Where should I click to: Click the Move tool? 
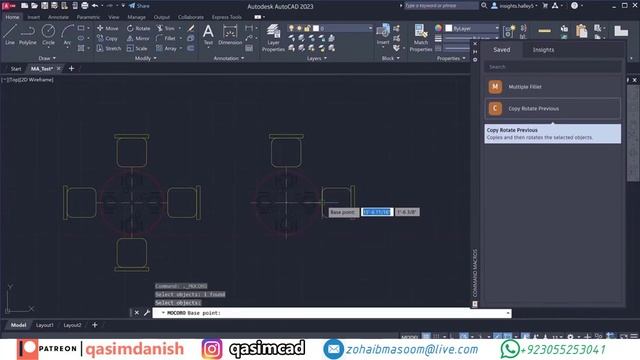pyautogui.click(x=108, y=28)
